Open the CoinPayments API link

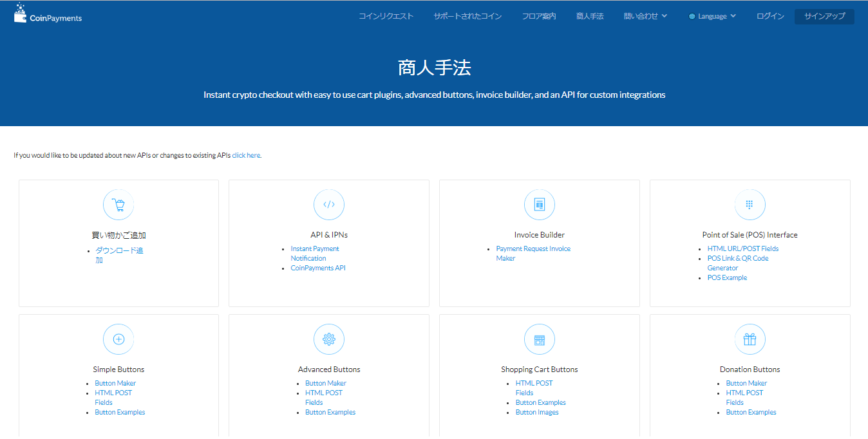pyautogui.click(x=318, y=268)
